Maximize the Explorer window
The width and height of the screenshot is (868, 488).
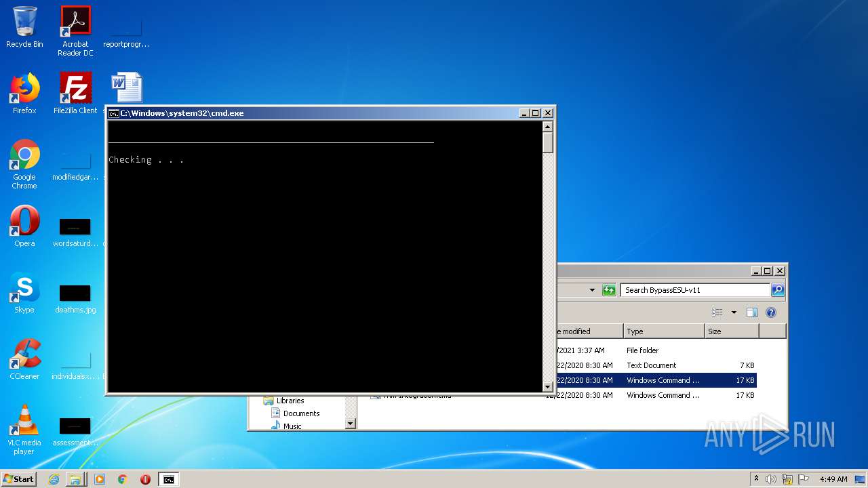(767, 270)
